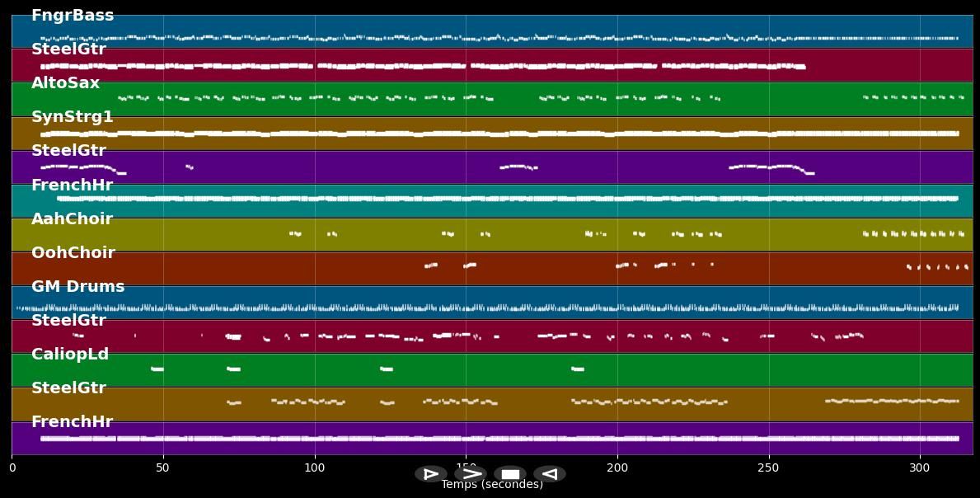The width and height of the screenshot is (980, 498).
Task: Select the AahChoir track label
Action: (x=72, y=219)
